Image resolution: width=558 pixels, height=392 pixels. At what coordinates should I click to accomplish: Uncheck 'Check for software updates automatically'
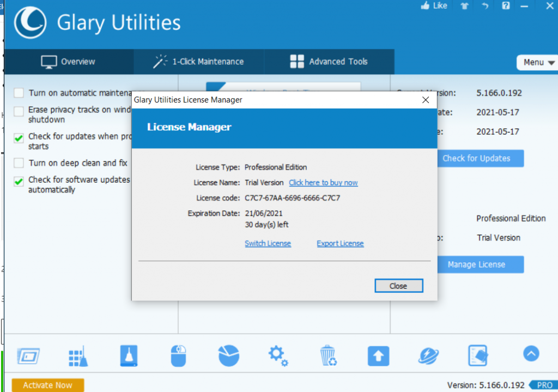pos(19,181)
